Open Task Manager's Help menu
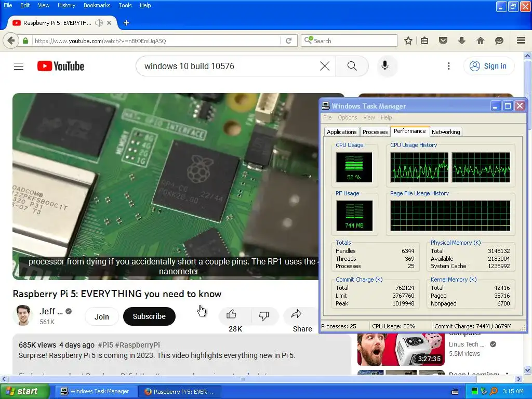 [x=386, y=117]
